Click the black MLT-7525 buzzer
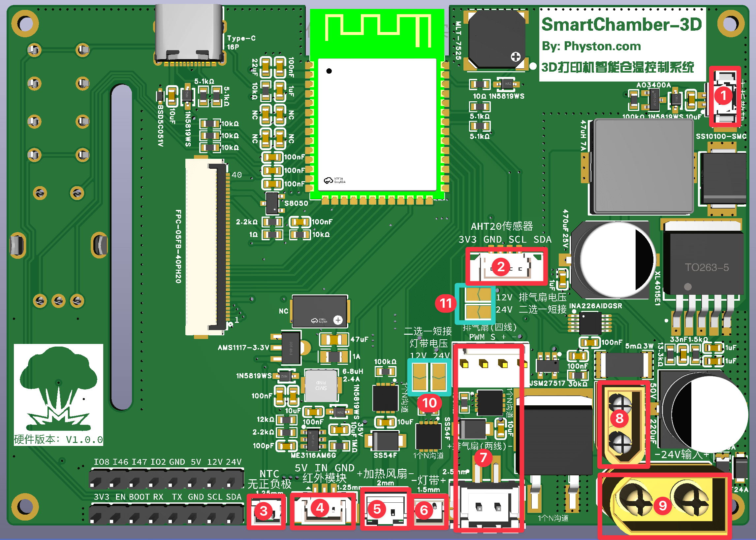Screen dimensions: 756x540 [x=497, y=39]
